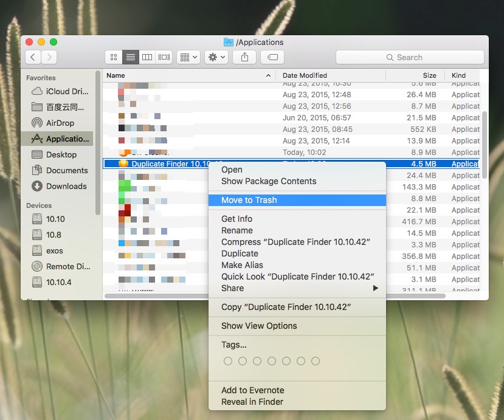
Task: Sort the list by the Name column header
Action: (x=182, y=75)
